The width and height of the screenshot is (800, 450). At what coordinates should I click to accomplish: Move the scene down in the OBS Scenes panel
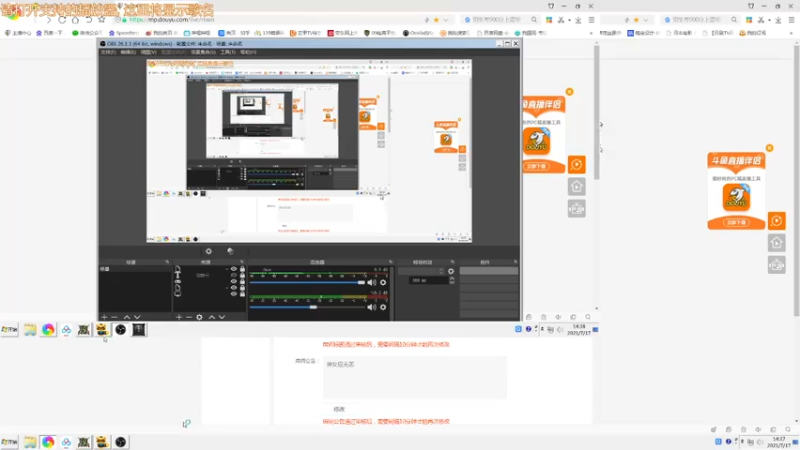coord(137,317)
